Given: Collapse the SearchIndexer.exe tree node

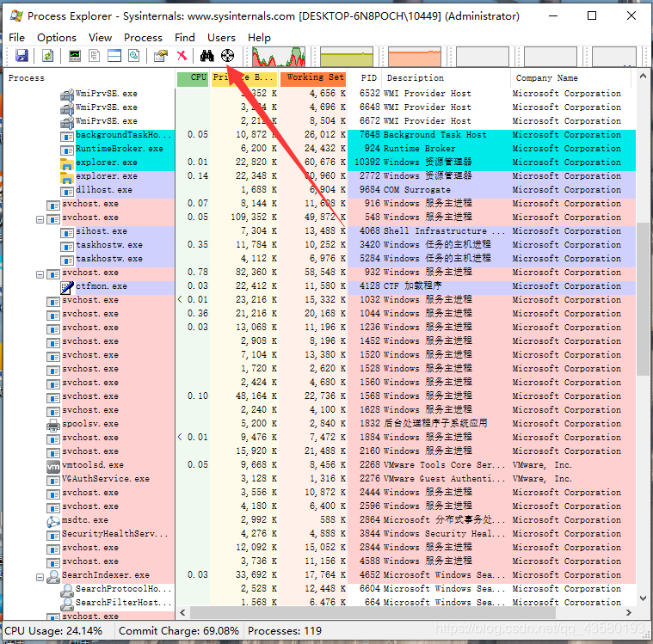Looking at the screenshot, I should pos(40,577).
